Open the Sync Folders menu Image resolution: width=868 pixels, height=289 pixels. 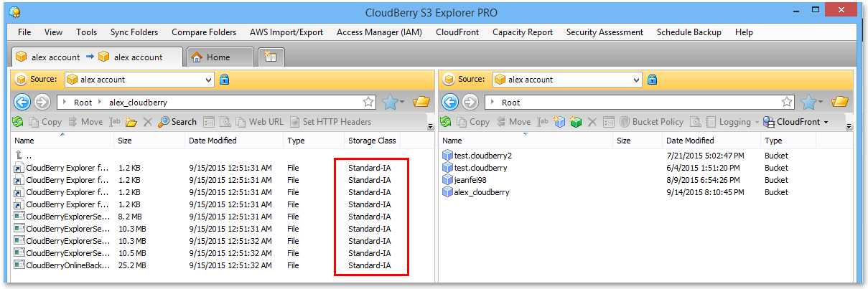[x=134, y=32]
